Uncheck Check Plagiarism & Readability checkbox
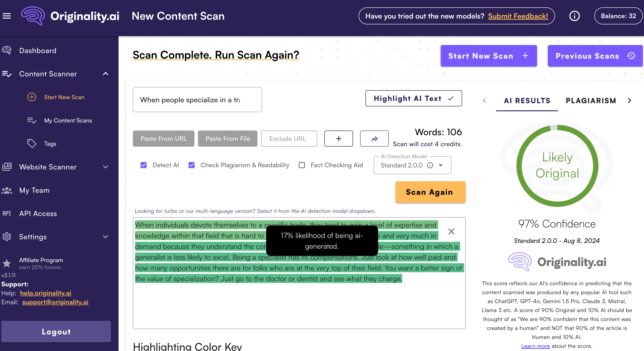This screenshot has height=351, width=644. (x=191, y=165)
